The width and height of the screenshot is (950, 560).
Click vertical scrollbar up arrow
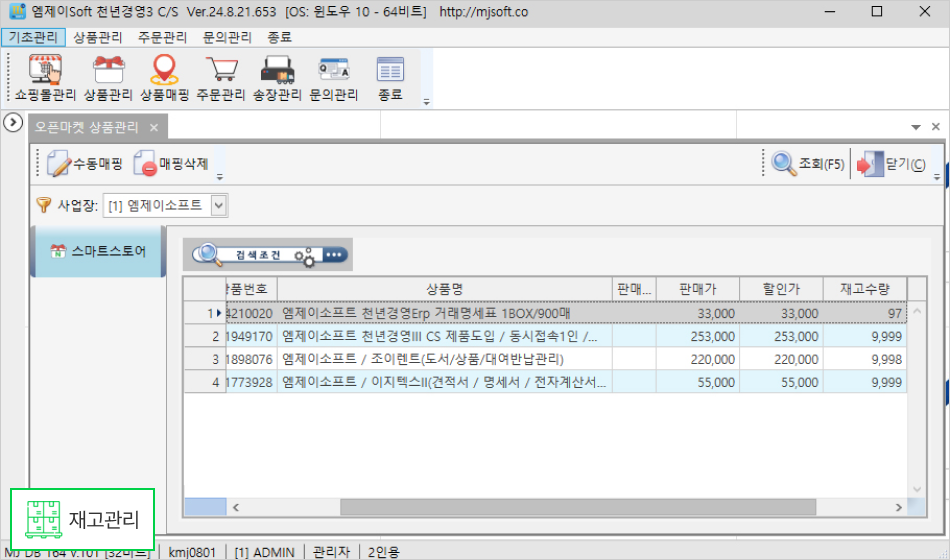[917, 311]
